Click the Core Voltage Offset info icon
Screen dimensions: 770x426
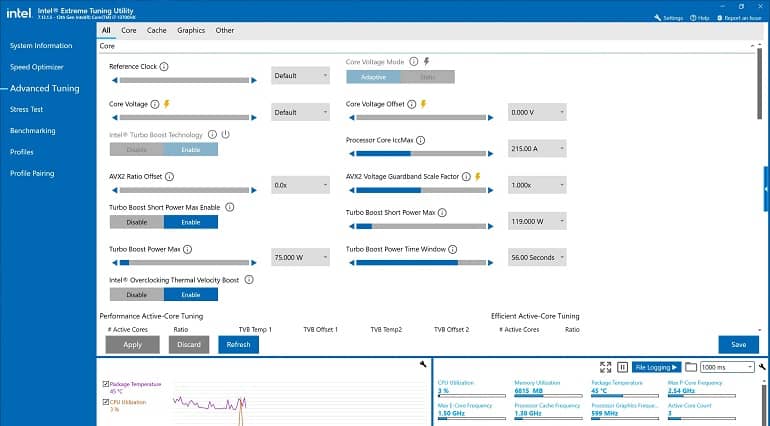point(412,104)
